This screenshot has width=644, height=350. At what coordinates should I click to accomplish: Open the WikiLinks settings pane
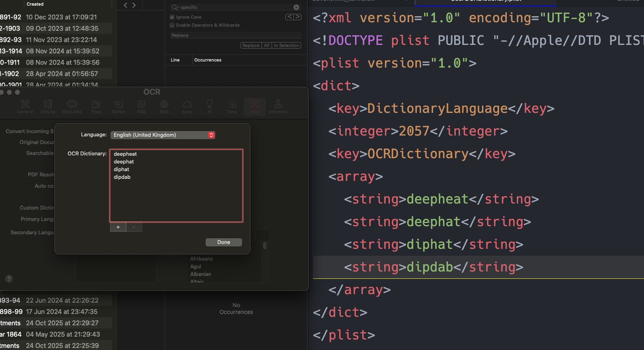click(x=72, y=106)
